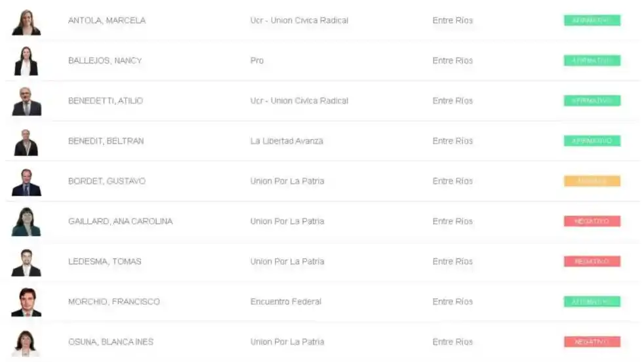Click the orange vote badge for Bordet
This screenshot has height=362, width=644.
(x=592, y=181)
